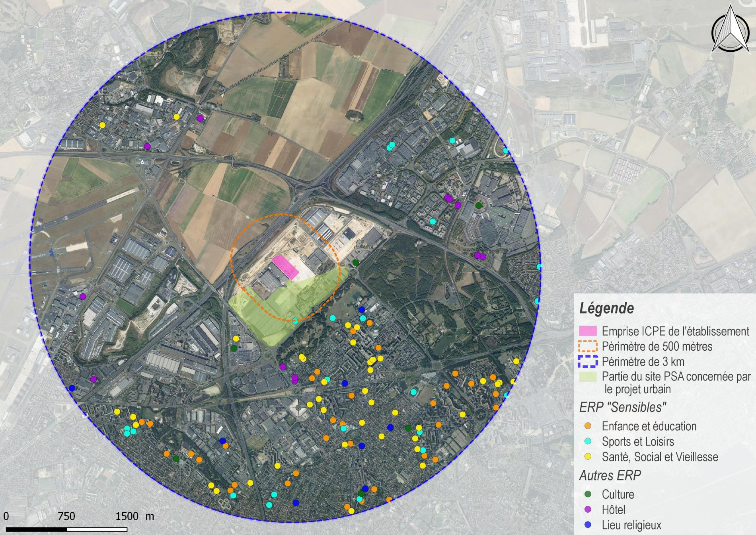Click the blue dashed 3 km legend symbol

[x=588, y=361]
